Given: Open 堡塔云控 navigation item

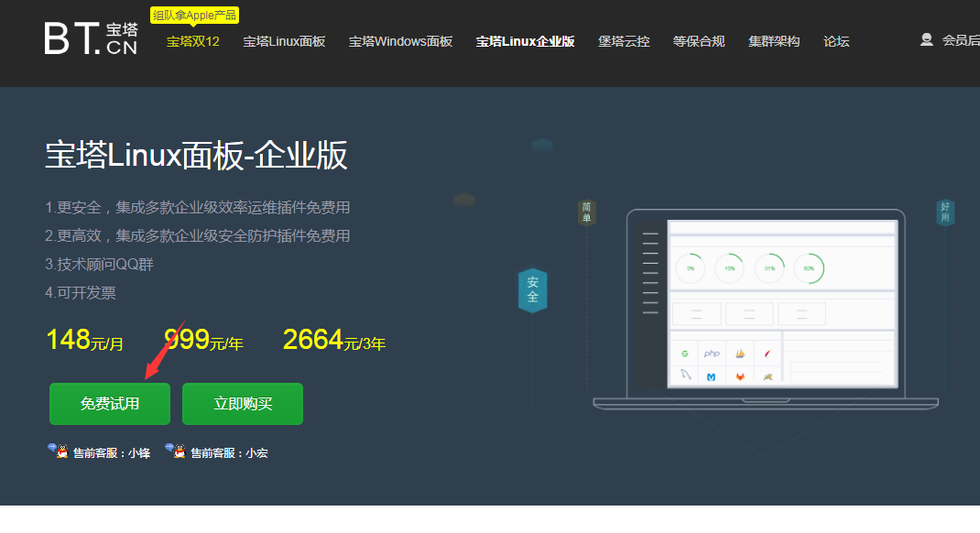Looking at the screenshot, I should [x=624, y=42].
